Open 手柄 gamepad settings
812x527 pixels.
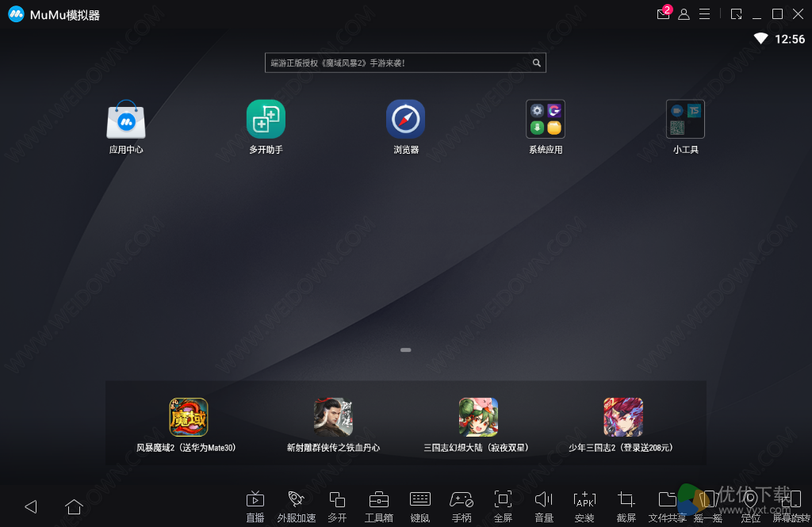[462, 507]
